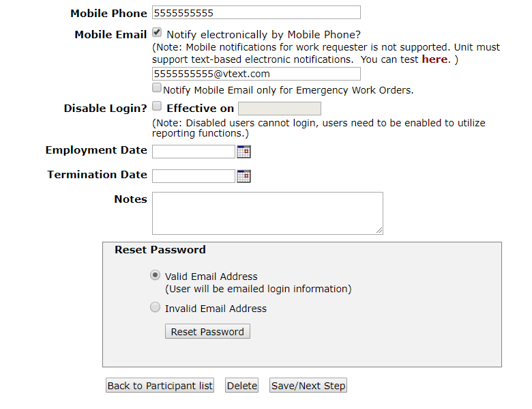
Task: Tick the Disable Login checkbox
Action: point(157,106)
